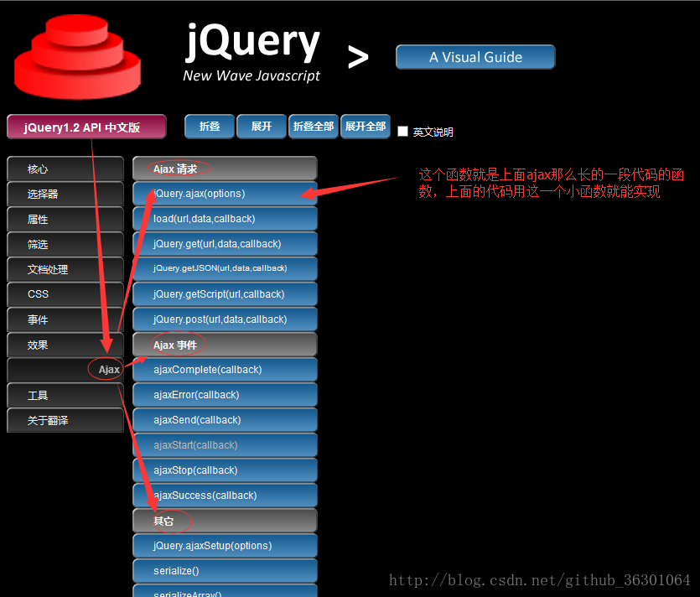Screen dimensions: 700x597
Task: Open jQuery.post(url,data,callback) entry
Action: [x=225, y=319]
